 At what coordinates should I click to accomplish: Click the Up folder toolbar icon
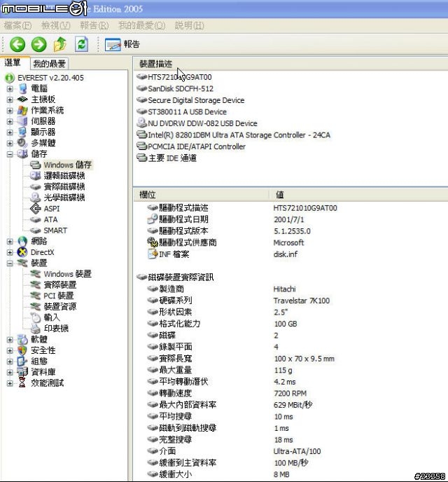(60, 44)
